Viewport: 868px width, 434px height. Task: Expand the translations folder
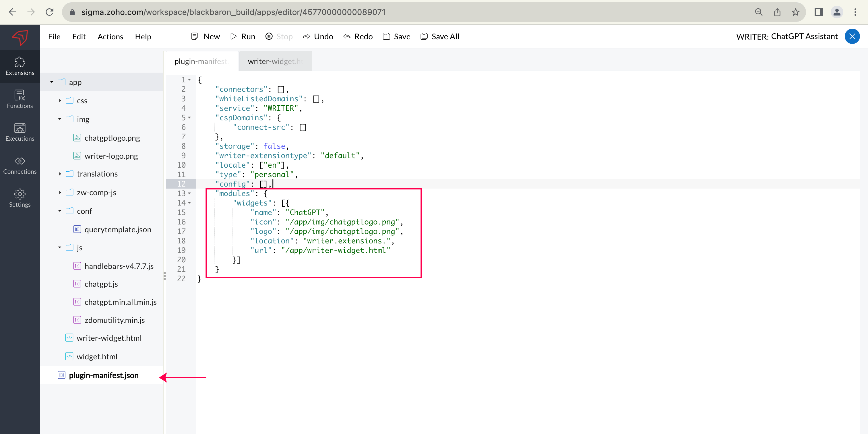60,174
